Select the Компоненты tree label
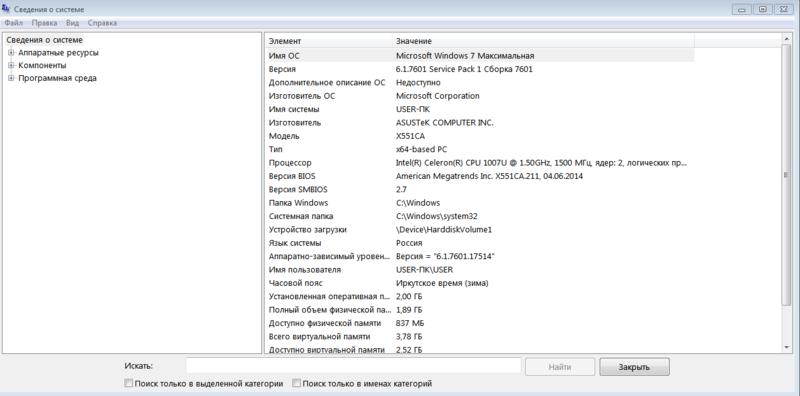Screen dimensions: 800x396 42,65
